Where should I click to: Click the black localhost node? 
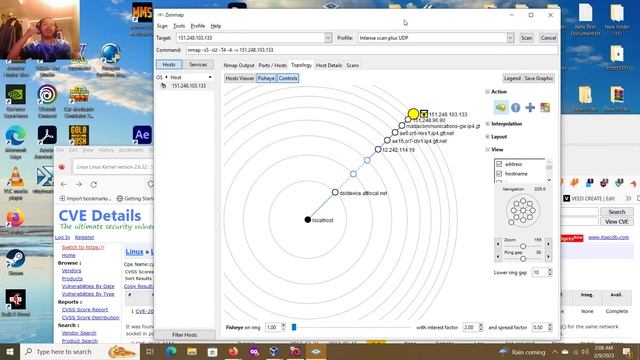pyautogui.click(x=308, y=220)
